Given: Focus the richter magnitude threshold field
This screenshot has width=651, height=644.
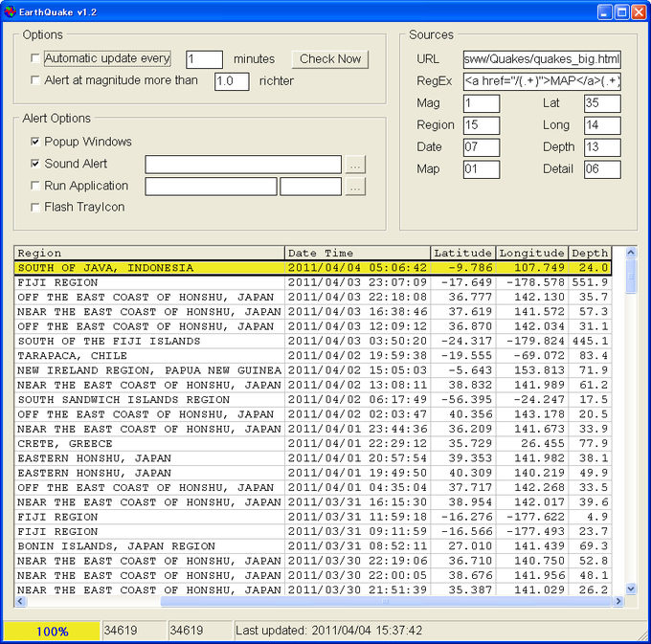Looking at the screenshot, I should 232,81.
